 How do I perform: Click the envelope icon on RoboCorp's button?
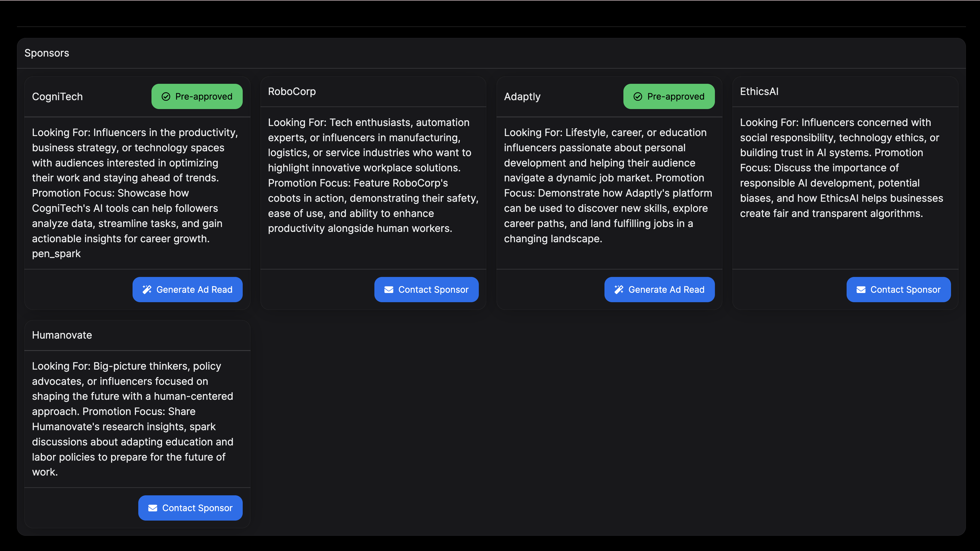[389, 290]
